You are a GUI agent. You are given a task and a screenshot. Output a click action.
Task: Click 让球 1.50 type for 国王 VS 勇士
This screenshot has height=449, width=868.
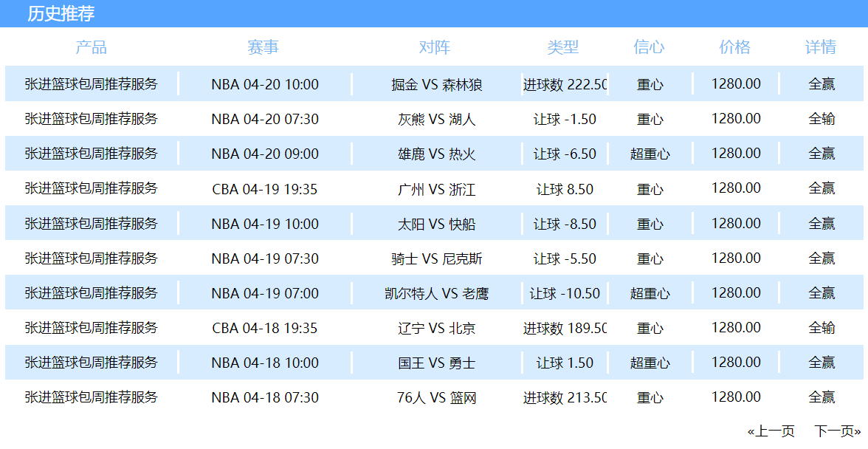pos(565,363)
